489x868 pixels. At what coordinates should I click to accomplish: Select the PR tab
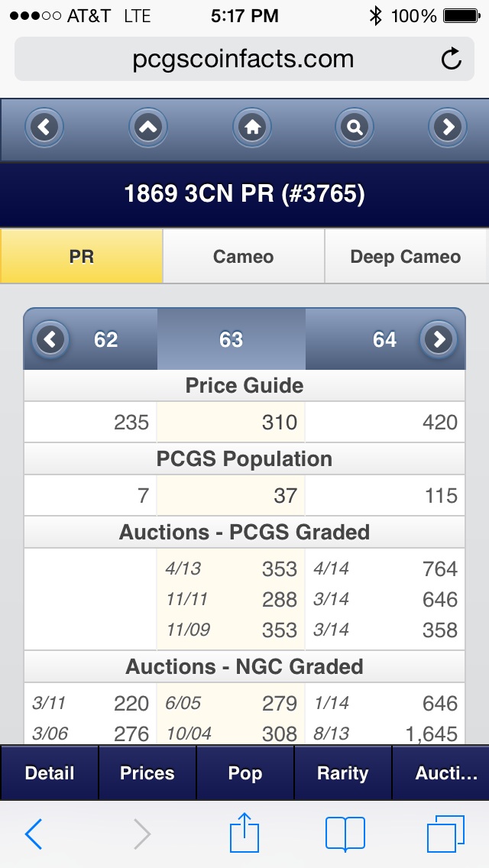point(82,256)
